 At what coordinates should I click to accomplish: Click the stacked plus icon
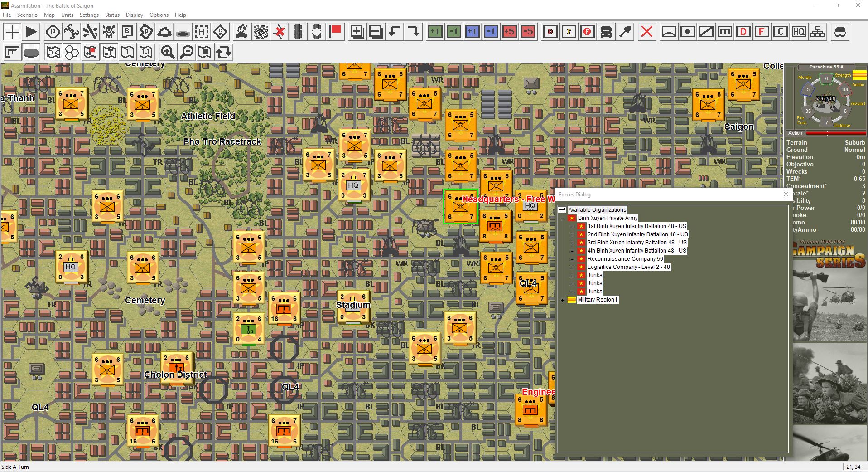point(357,32)
